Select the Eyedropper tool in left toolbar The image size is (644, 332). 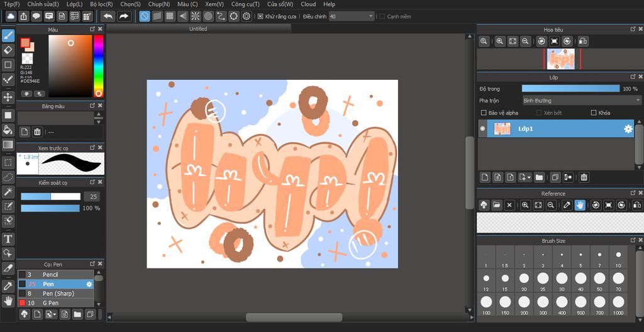click(8, 285)
